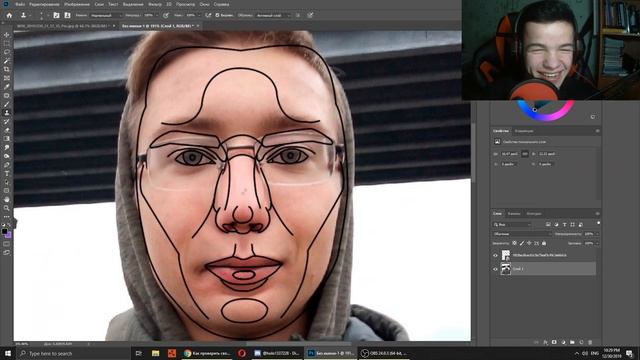Select the Gradient tool

coord(7,139)
